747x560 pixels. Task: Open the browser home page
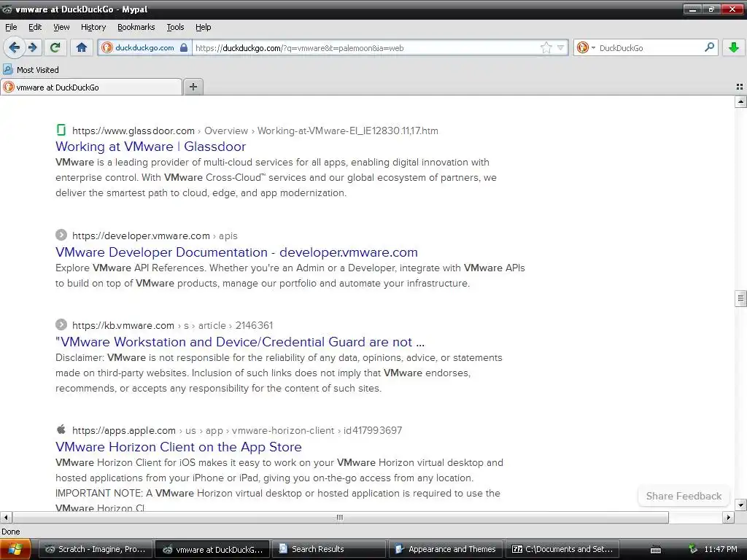point(82,47)
